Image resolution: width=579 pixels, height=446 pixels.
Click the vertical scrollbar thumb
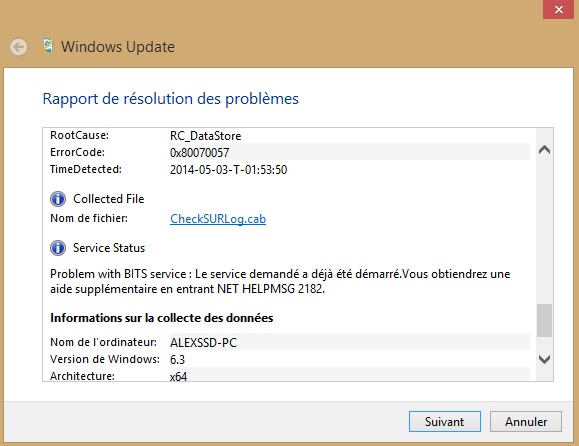click(x=544, y=320)
